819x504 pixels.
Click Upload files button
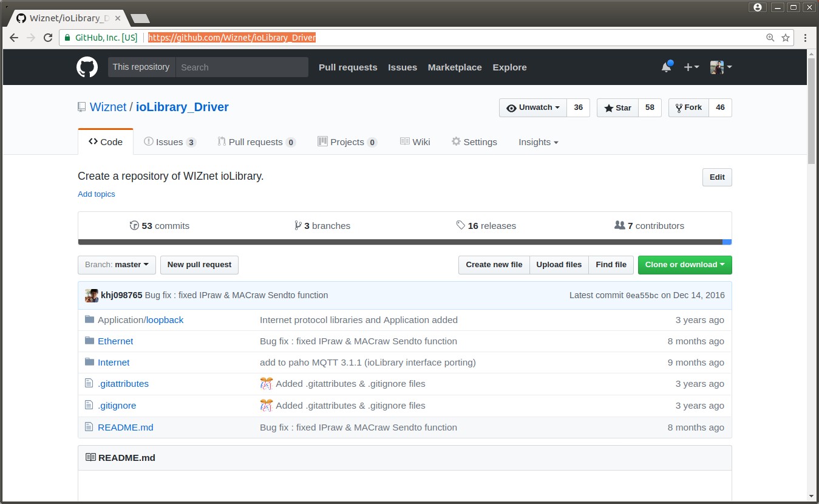(x=559, y=265)
